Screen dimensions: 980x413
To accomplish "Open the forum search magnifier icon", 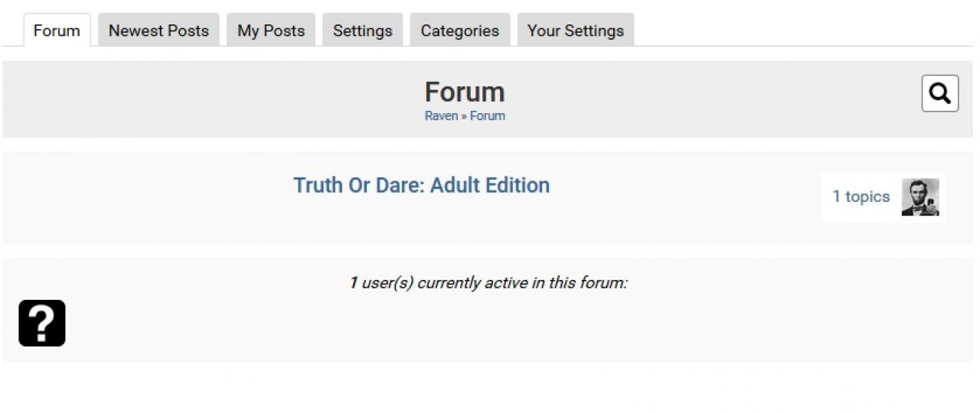I will pos(940,93).
